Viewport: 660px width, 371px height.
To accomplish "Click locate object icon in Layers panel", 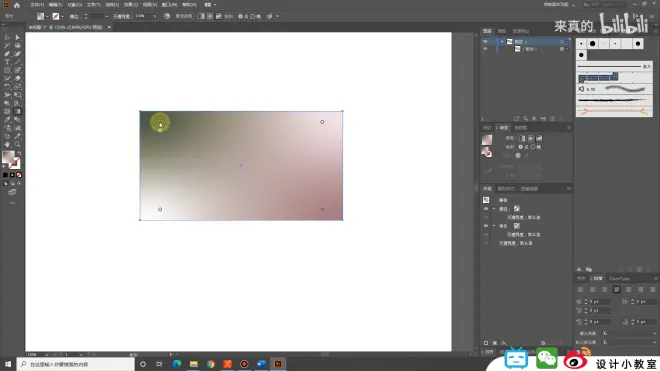I will (x=525, y=119).
